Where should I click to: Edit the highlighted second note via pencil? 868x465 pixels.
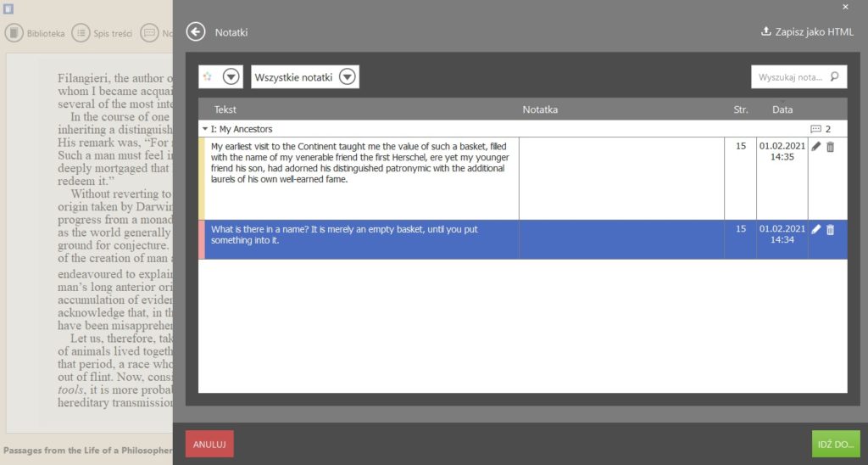(816, 229)
